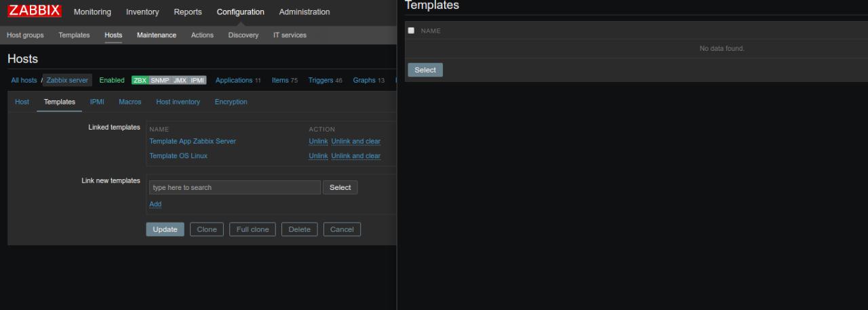
Task: Unlink and clear Template OS Linux
Action: tap(356, 155)
